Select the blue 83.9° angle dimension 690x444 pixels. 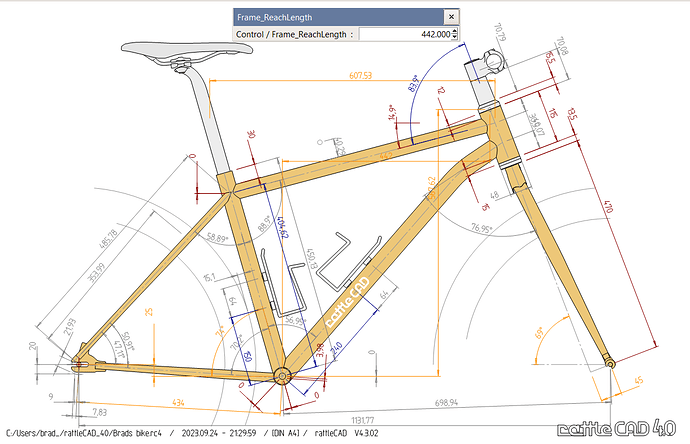point(413,83)
